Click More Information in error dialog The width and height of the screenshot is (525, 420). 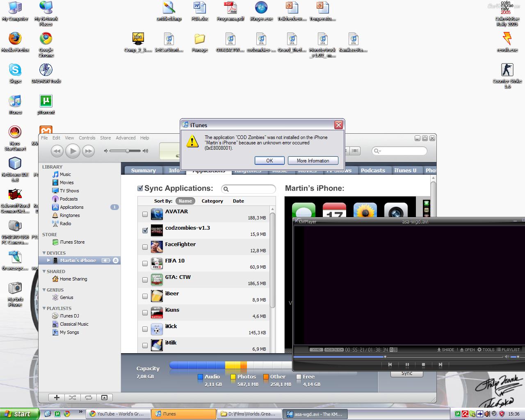pos(313,161)
